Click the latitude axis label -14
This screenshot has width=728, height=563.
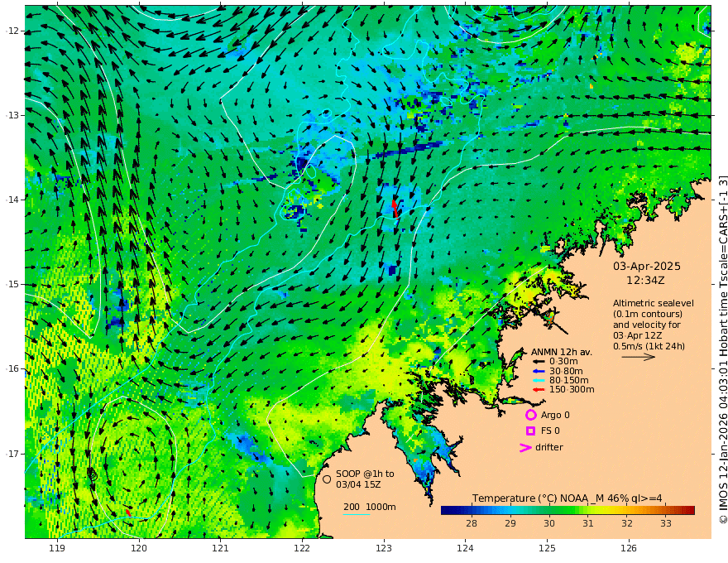point(12,200)
